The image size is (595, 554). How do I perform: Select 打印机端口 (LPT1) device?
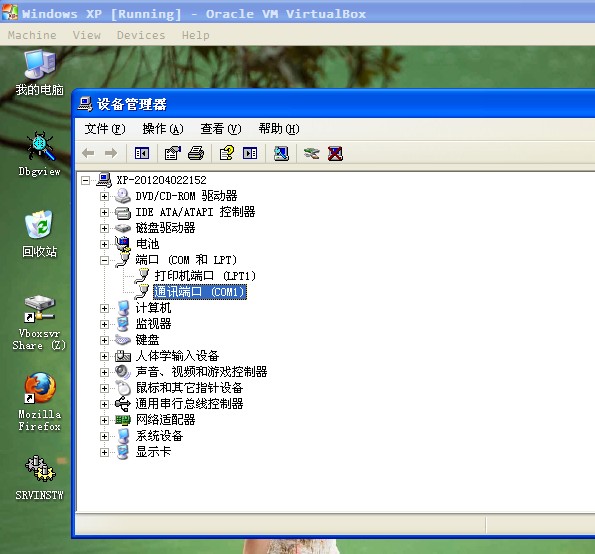click(x=205, y=276)
